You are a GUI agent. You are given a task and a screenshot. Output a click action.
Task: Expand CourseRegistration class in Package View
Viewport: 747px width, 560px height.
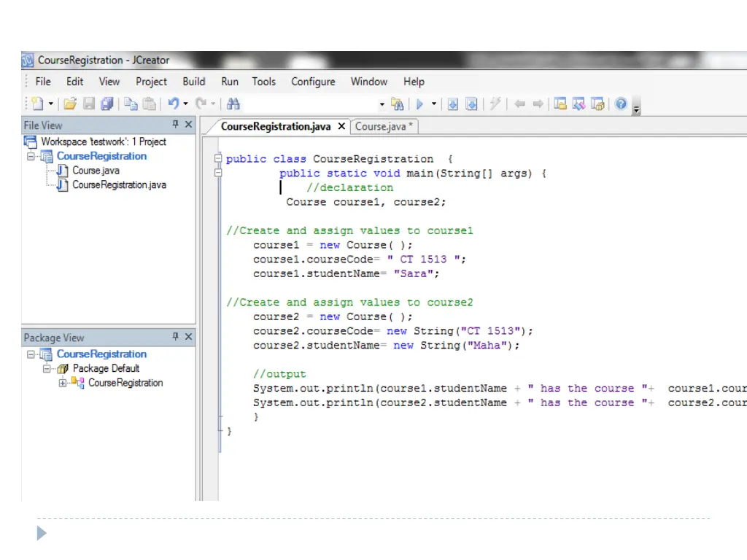[x=63, y=383]
